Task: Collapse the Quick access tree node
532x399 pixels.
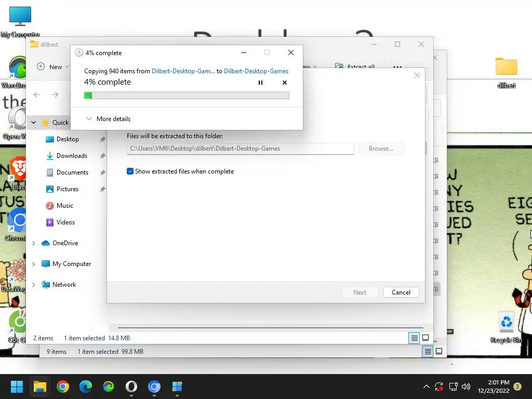Action: 34,123
